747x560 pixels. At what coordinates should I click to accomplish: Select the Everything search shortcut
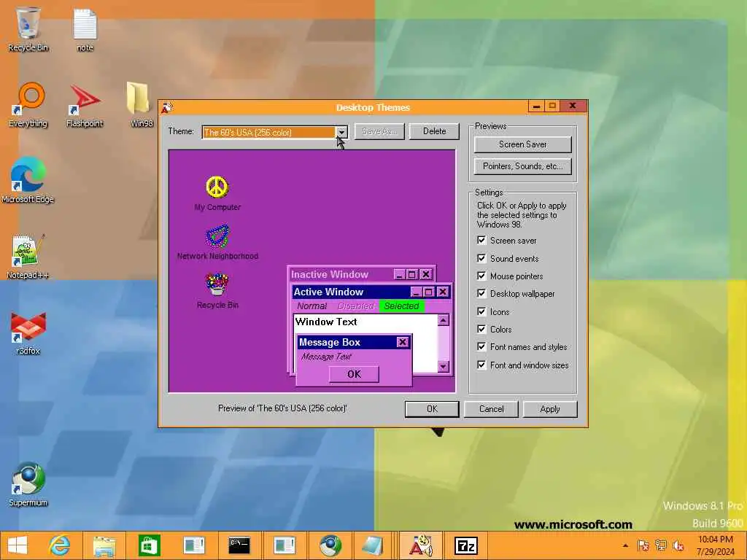(28, 105)
